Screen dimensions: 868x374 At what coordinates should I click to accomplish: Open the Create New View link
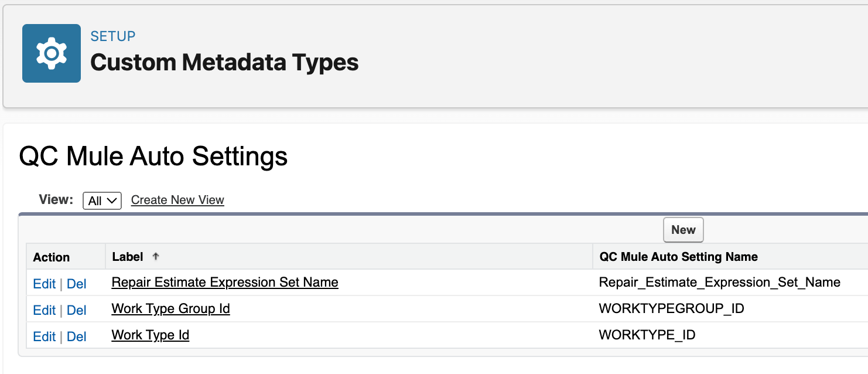(177, 200)
